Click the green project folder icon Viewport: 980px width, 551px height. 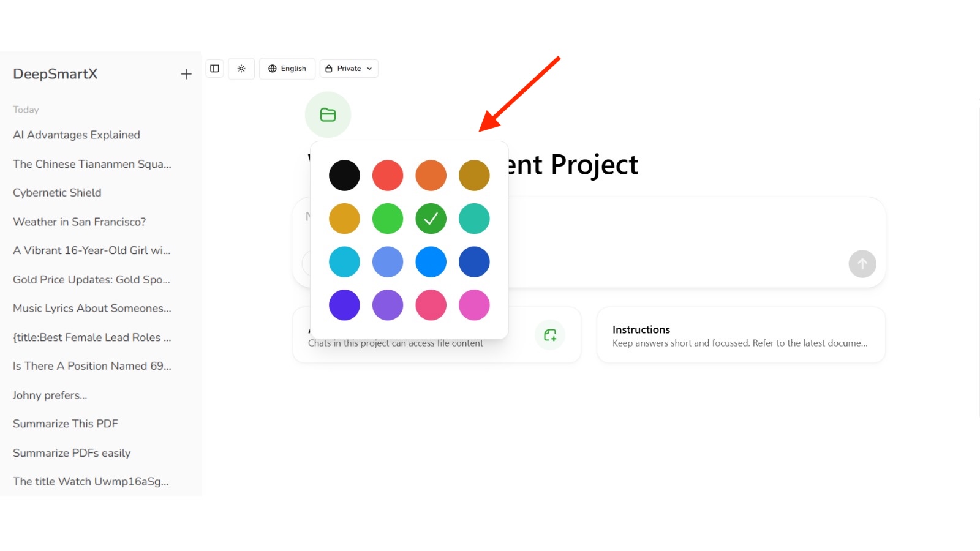click(328, 114)
